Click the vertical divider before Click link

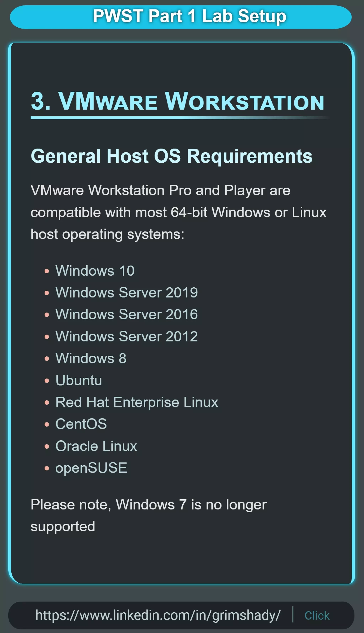point(293,614)
